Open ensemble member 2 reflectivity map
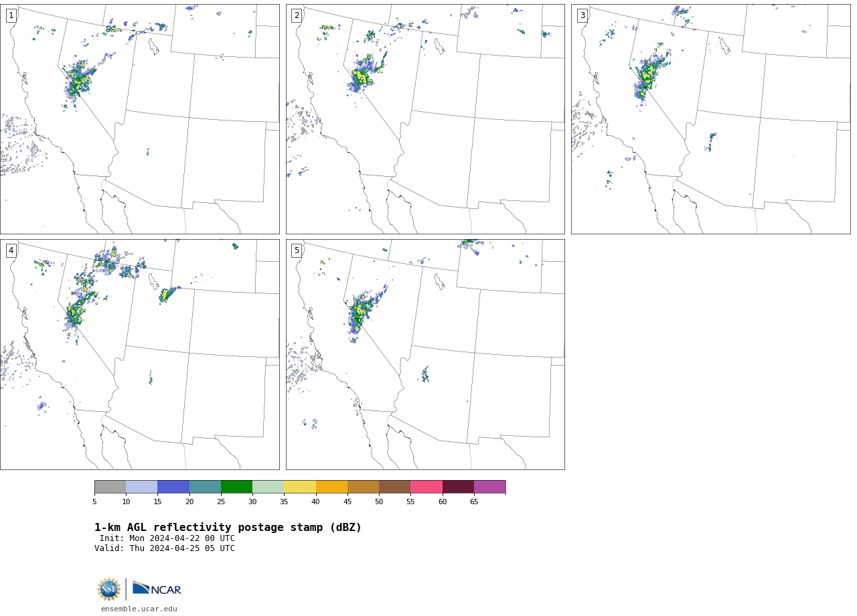 425,119
